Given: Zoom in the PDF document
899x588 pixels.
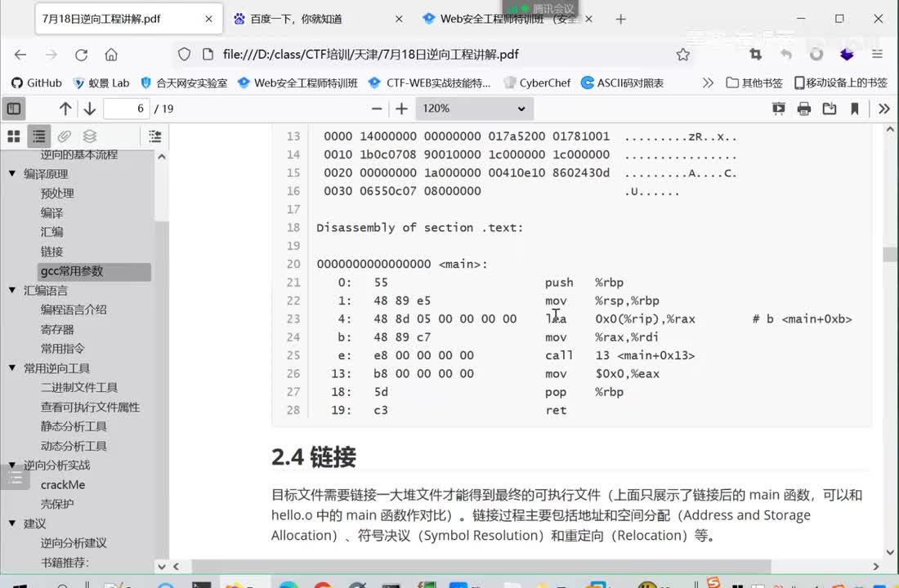Looking at the screenshot, I should click(x=401, y=109).
